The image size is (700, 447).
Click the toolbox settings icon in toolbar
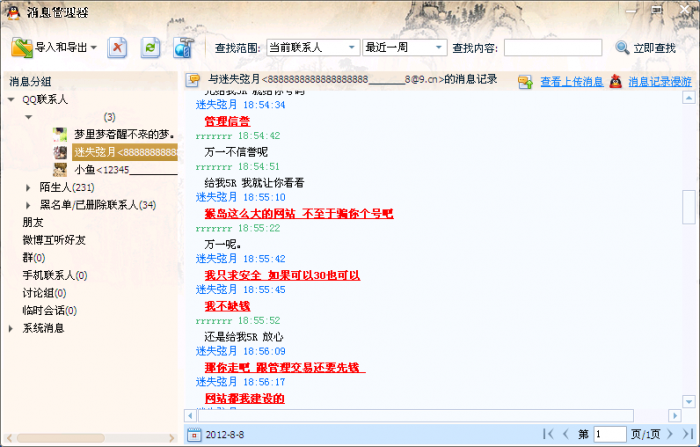click(183, 47)
